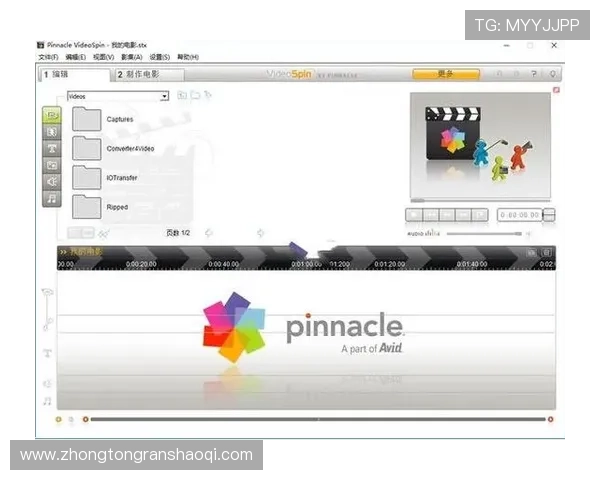Open the Titles album tab
The height and width of the screenshot is (480, 600).
(x=52, y=149)
